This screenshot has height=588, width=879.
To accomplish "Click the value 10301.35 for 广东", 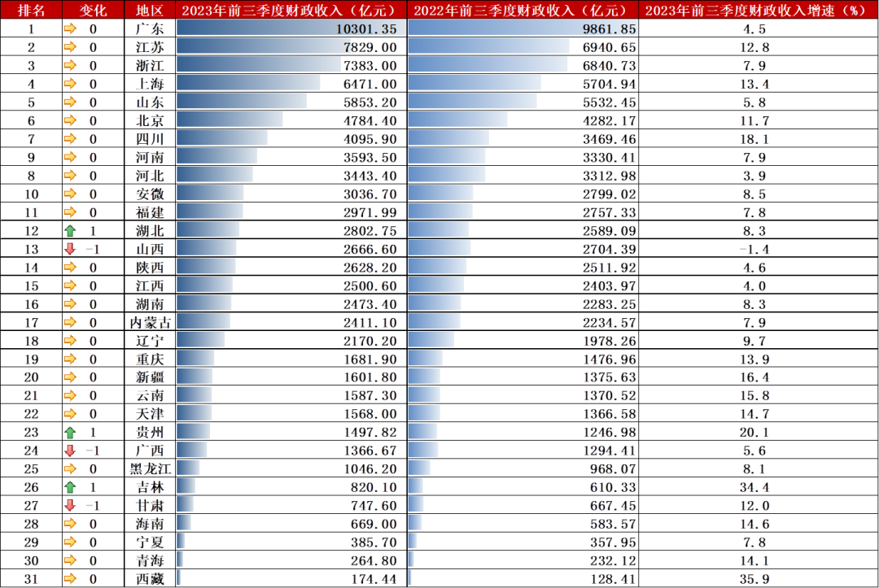I will (x=366, y=29).
